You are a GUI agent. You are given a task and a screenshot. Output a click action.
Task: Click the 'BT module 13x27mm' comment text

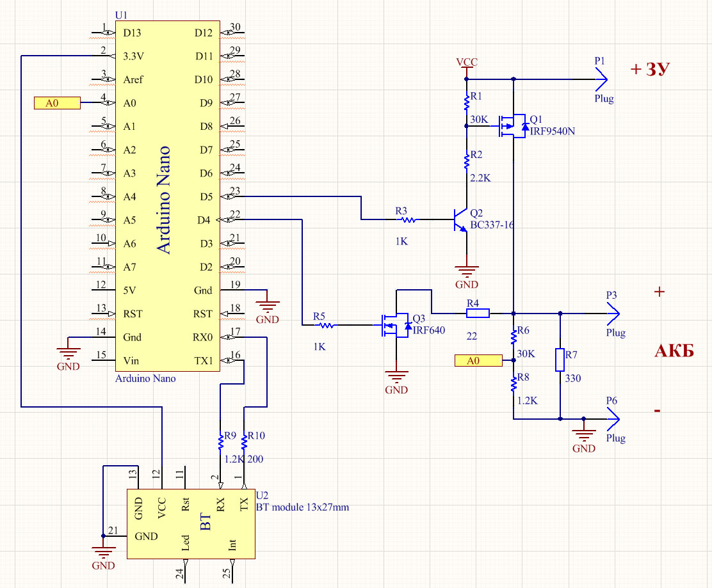click(x=302, y=507)
